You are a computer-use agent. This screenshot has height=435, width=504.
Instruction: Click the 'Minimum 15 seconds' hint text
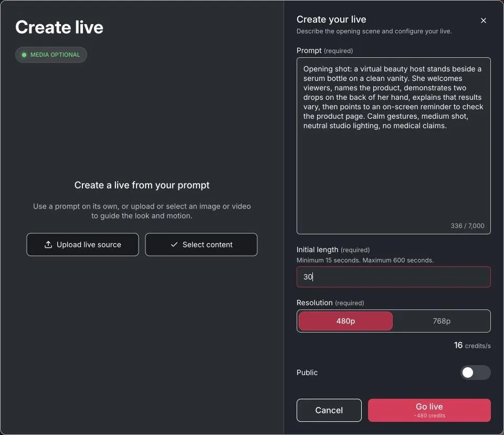[x=365, y=260]
